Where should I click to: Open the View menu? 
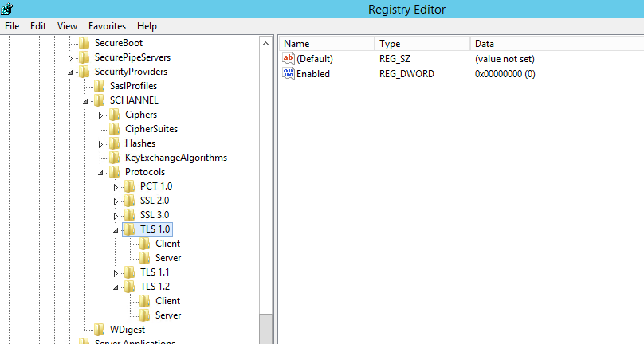click(68, 26)
